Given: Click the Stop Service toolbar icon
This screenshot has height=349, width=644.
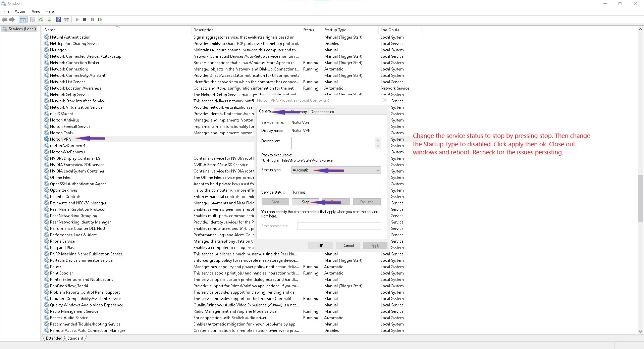Looking at the screenshot, I should (85, 19).
